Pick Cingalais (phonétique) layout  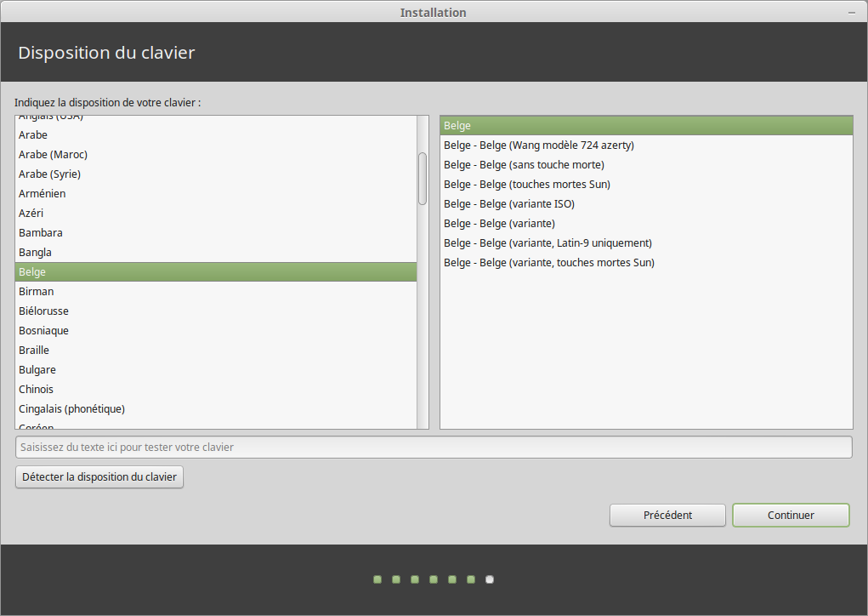coord(71,409)
